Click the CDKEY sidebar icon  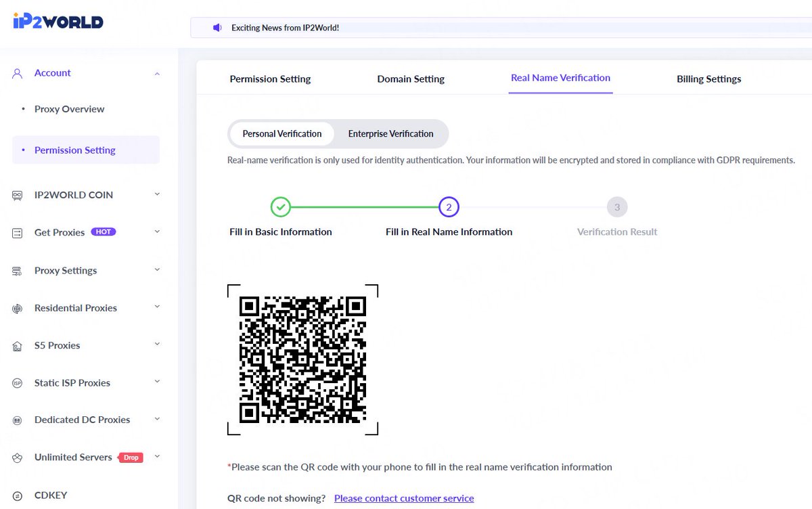click(18, 495)
